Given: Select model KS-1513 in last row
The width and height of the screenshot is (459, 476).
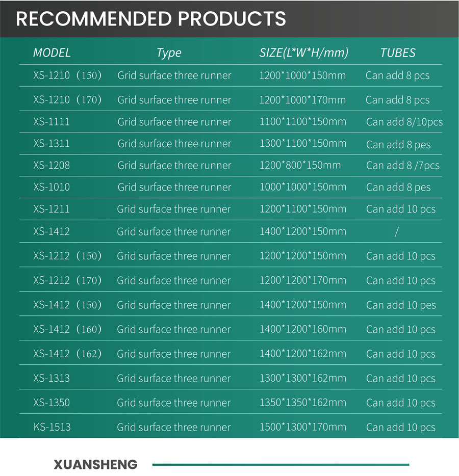Looking at the screenshot, I should coord(52,427).
